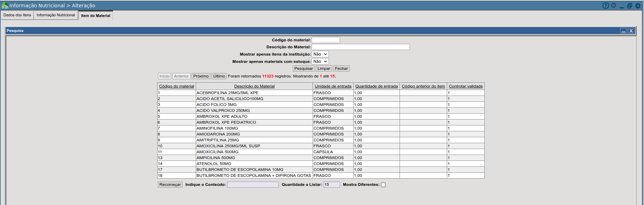Switch to the Informação Nutricional tab
Screen dimensions: 644x205
[56, 15]
